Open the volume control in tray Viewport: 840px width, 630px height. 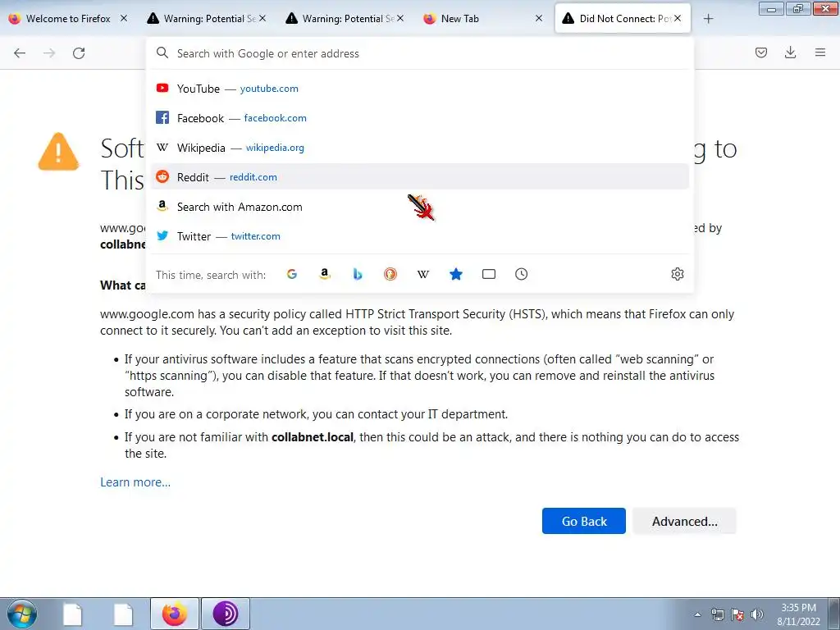757,614
